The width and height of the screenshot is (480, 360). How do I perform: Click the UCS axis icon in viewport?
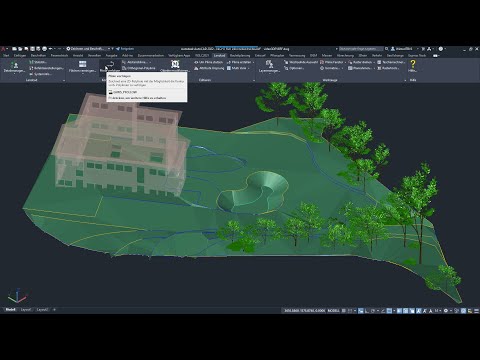(17, 296)
